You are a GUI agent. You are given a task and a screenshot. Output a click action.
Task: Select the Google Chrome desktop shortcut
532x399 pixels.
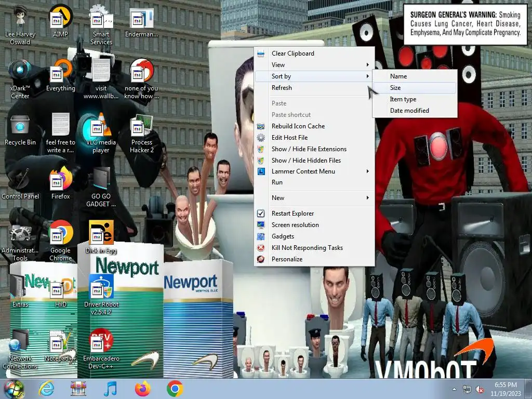coord(60,242)
